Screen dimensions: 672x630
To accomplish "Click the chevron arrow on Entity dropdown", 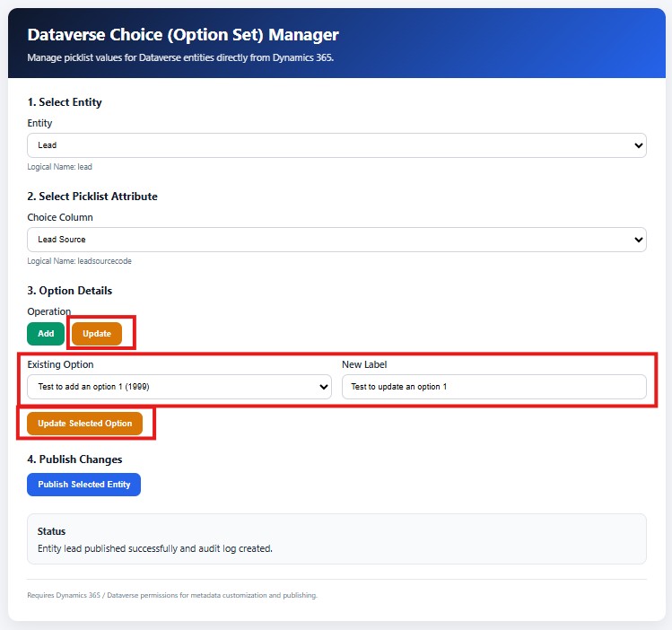I will [638, 145].
